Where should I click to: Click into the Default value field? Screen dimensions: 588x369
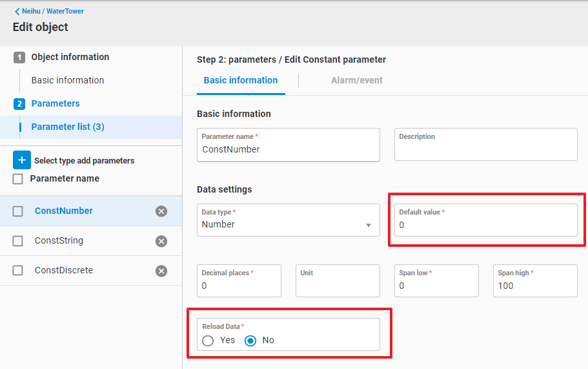(x=485, y=226)
